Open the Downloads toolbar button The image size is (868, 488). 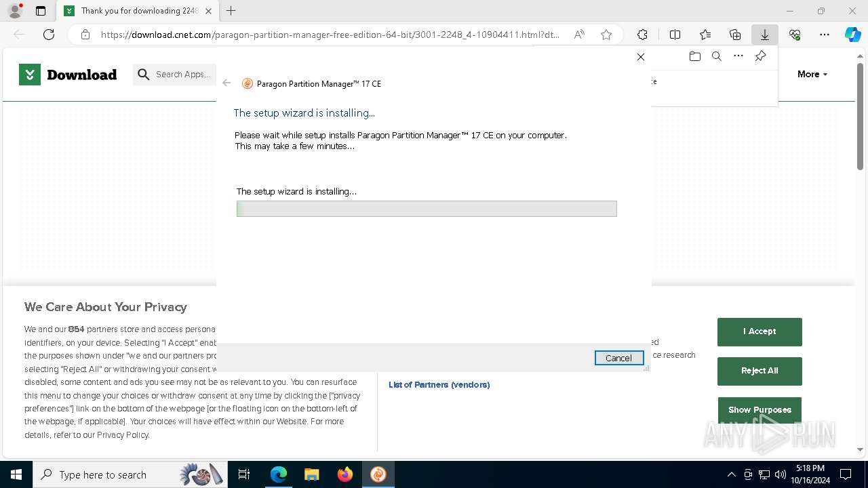765,35
